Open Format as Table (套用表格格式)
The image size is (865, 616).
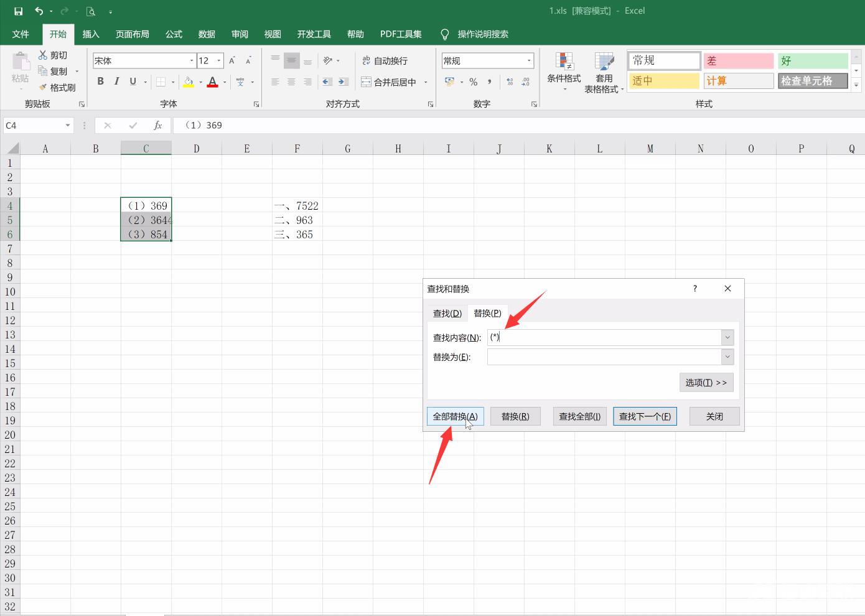[604, 72]
